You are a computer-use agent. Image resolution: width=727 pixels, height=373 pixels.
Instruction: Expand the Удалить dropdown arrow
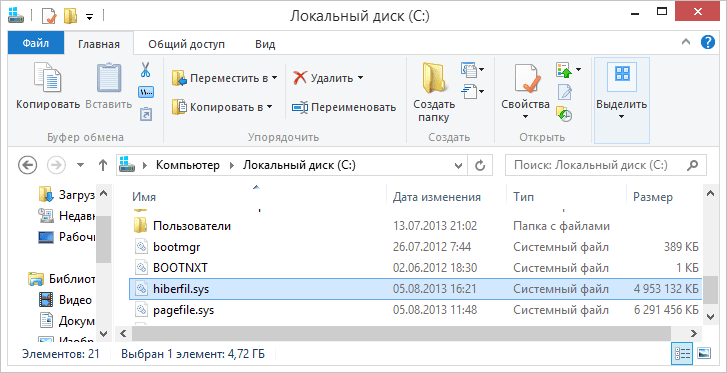click(x=360, y=78)
